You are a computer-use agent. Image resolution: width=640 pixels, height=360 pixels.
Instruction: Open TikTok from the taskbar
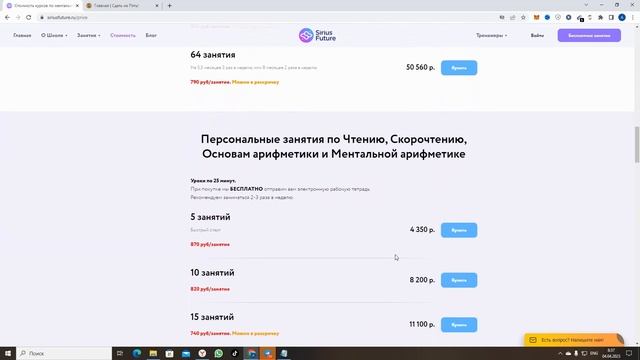click(x=235, y=353)
